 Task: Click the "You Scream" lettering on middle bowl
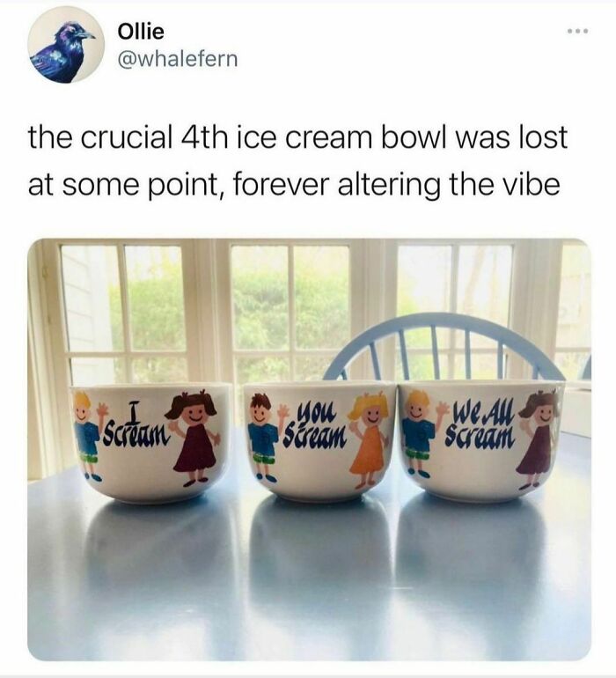pos(315,427)
